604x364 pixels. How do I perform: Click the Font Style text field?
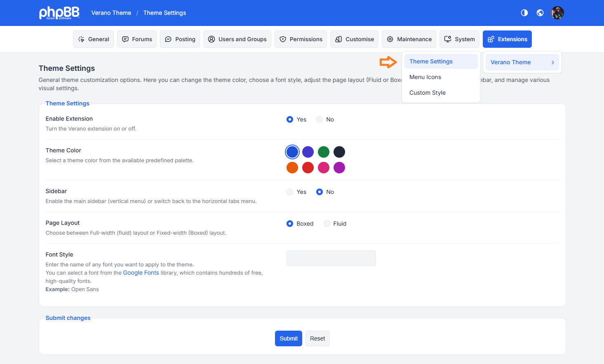click(x=331, y=258)
